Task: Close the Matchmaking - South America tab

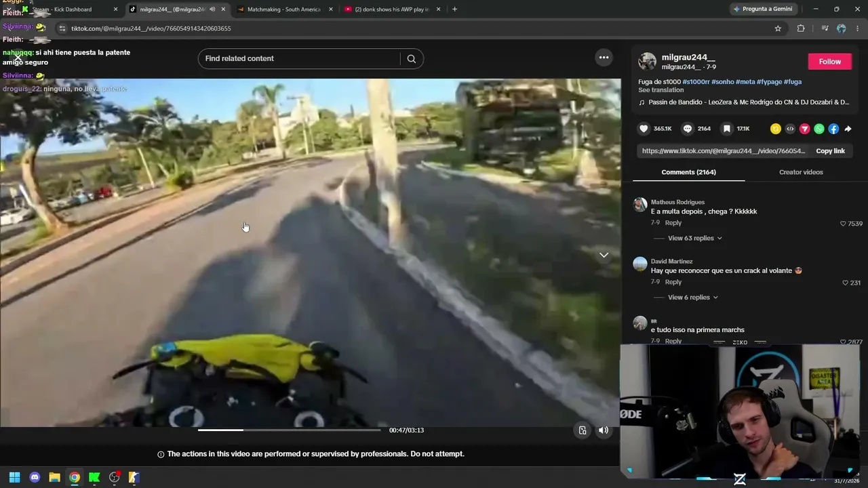Action: pos(330,9)
